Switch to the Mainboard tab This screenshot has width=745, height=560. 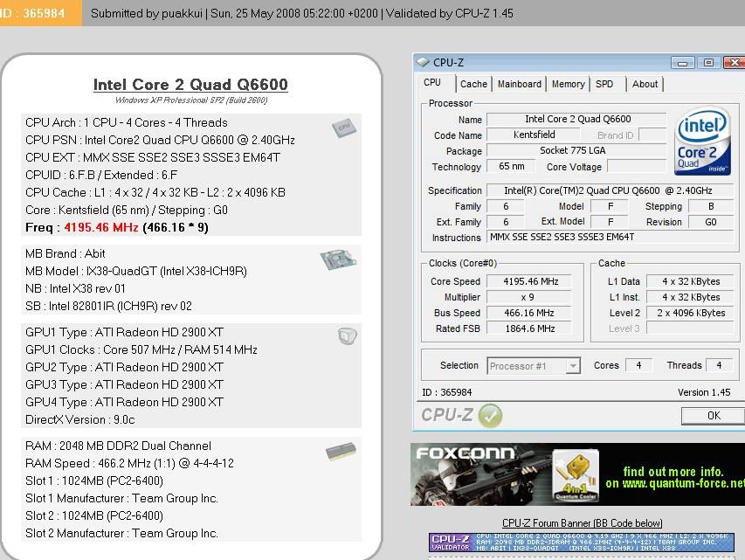[x=520, y=84]
